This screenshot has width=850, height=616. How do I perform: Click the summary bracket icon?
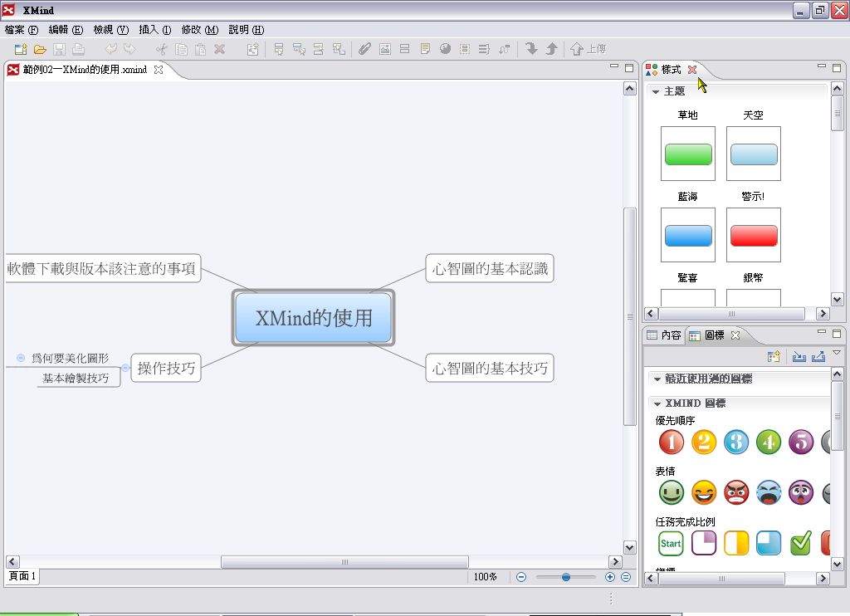[484, 49]
